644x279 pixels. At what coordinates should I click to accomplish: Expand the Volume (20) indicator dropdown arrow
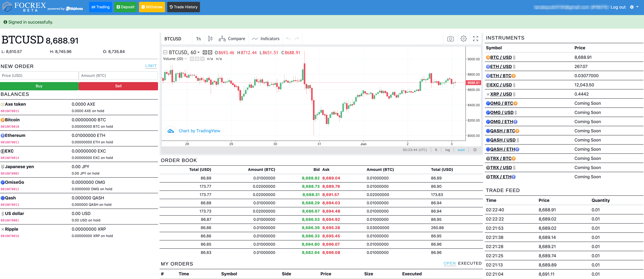[186, 59]
